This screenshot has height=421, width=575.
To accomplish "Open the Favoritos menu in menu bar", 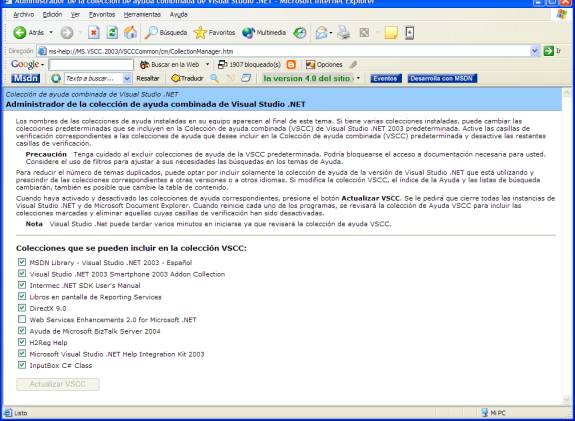I will (x=102, y=15).
